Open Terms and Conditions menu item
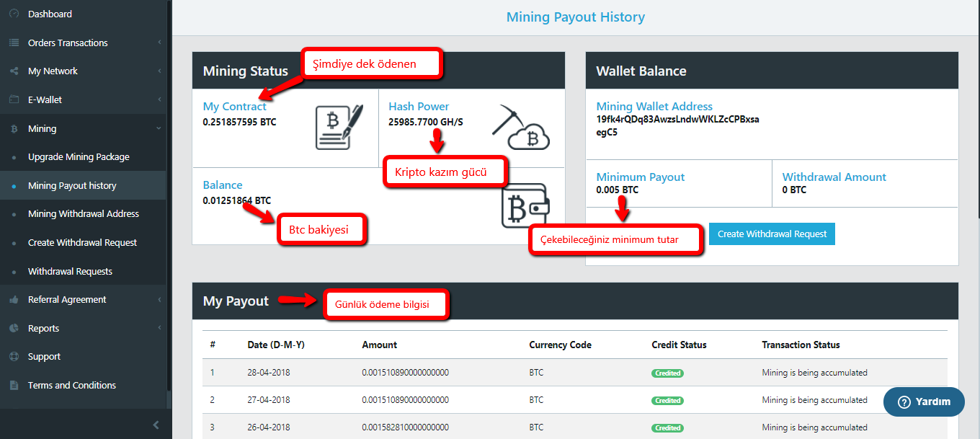Viewport: 980px width, 439px height. 83,385
